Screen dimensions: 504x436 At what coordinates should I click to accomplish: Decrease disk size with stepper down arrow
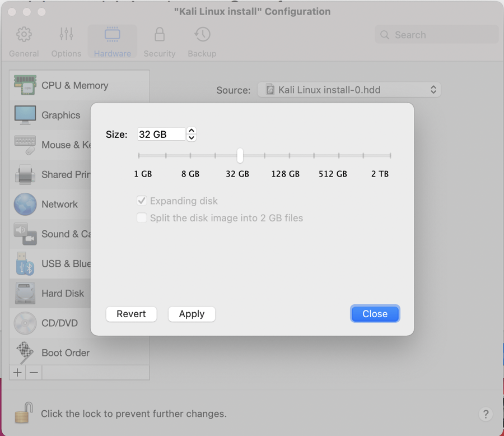[192, 138]
